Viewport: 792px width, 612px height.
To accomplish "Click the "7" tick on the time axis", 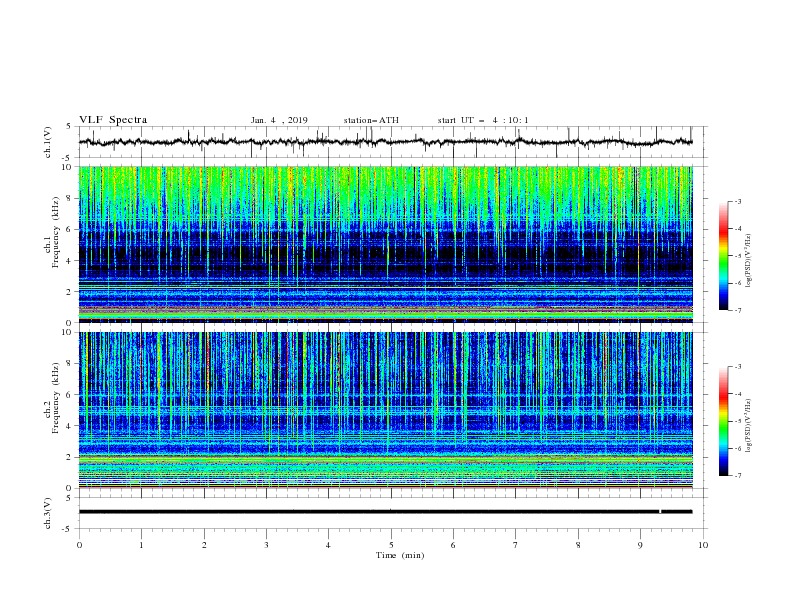I will click(516, 545).
